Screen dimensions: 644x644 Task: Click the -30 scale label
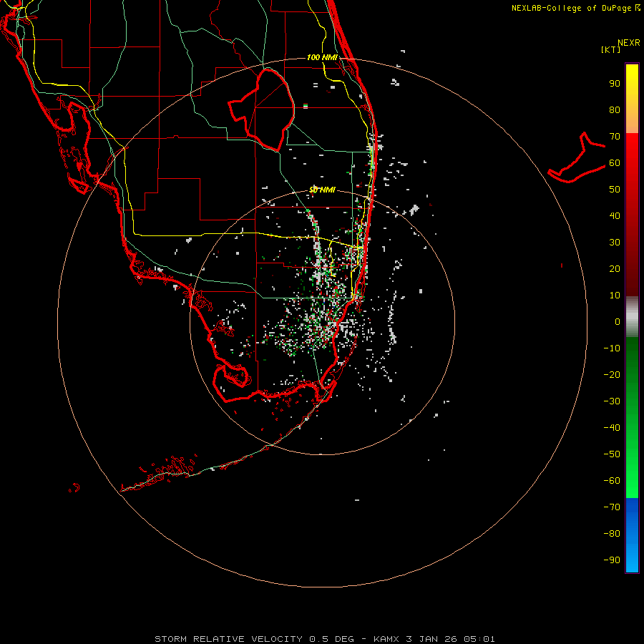coord(612,401)
